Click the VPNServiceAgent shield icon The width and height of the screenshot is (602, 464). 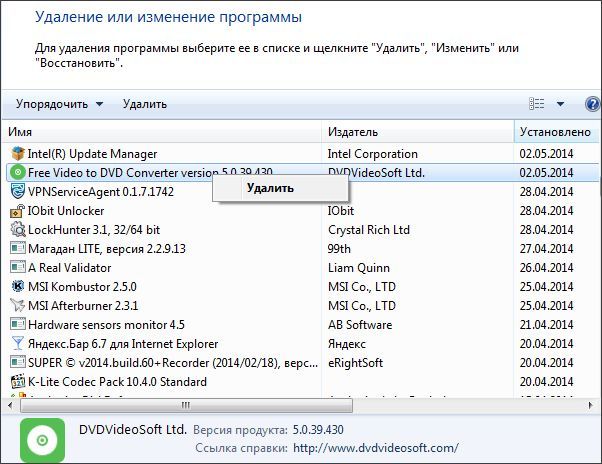(18, 192)
